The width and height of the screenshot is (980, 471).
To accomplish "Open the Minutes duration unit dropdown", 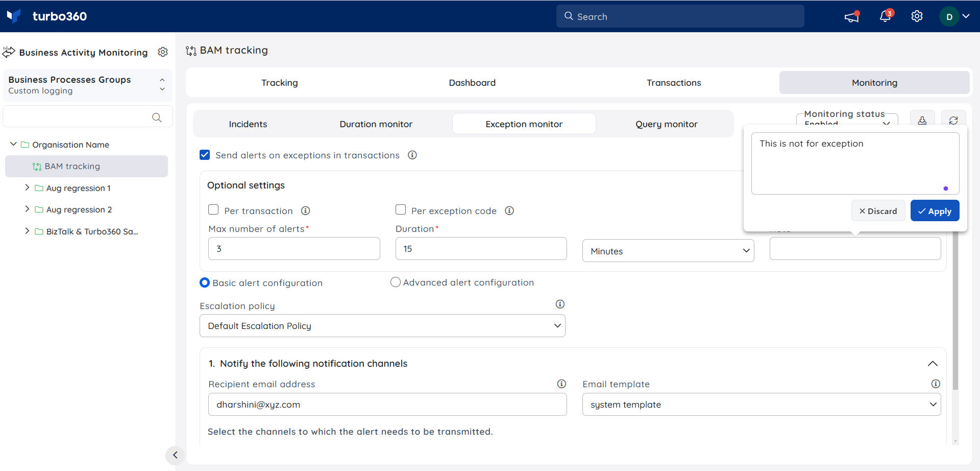I will pyautogui.click(x=668, y=251).
